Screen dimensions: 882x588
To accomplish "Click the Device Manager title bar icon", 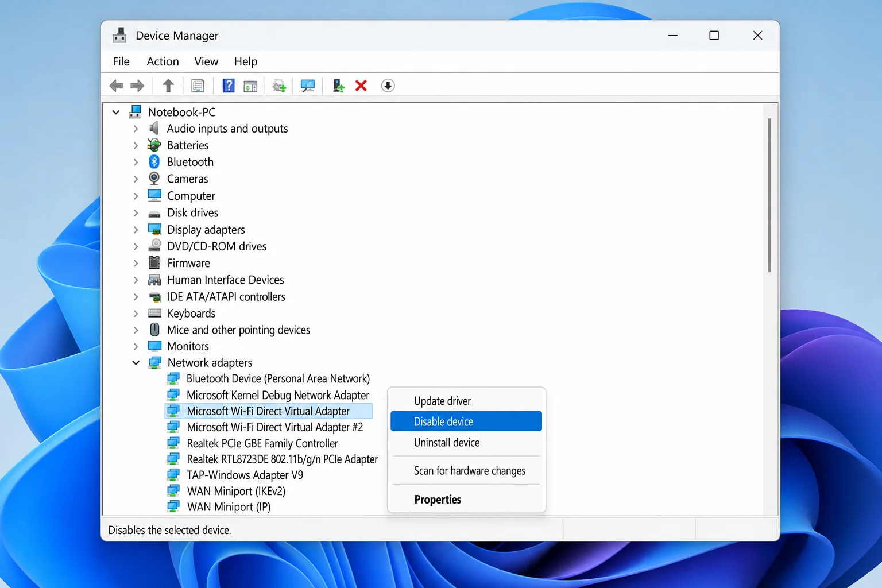I will (x=119, y=36).
